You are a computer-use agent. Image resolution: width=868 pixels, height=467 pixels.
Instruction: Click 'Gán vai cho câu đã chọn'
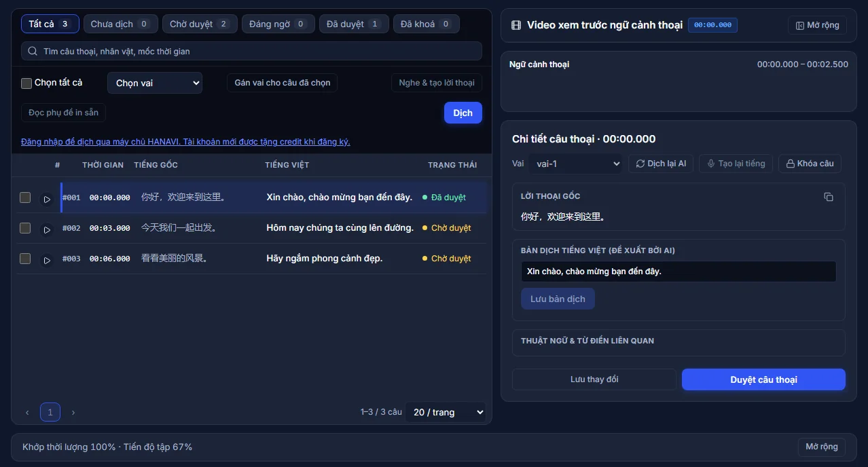pos(283,83)
